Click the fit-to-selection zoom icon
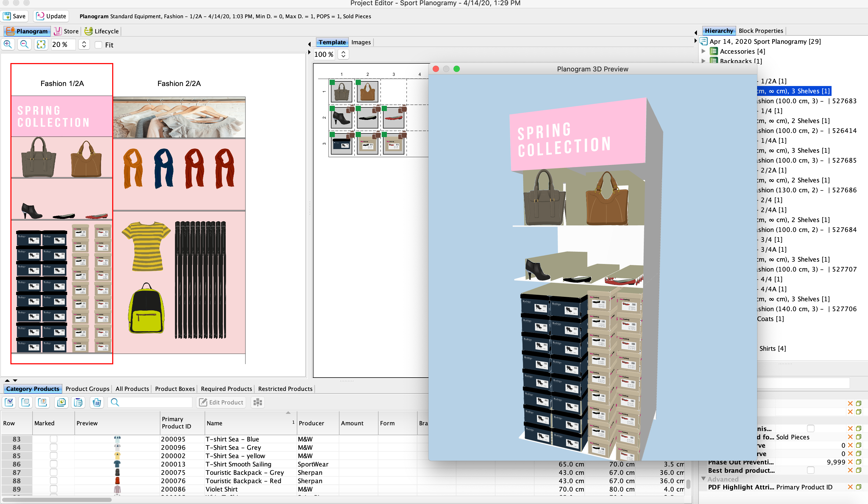 click(x=41, y=45)
